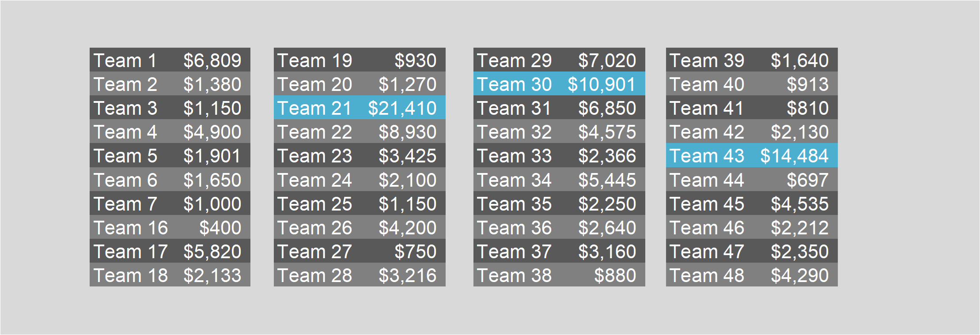Click the Team 19 row showing $930
Viewport: 980px width, 335px height.
[x=359, y=60]
